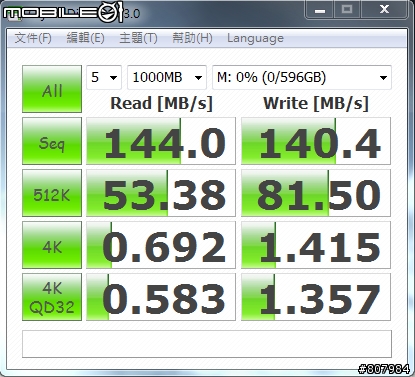
Task: Select the Seq write result 140.4
Action: point(316,141)
